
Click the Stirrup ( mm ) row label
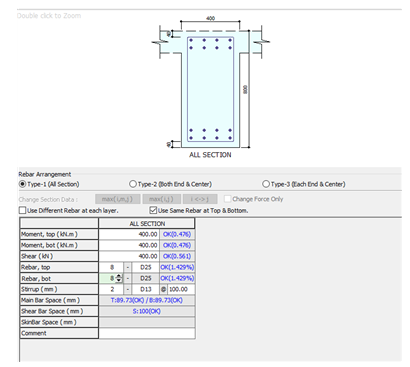(59, 289)
